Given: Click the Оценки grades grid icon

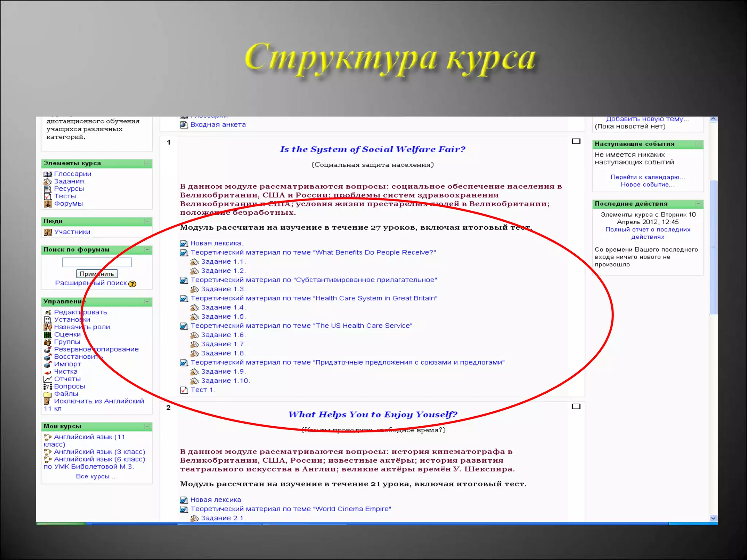Looking at the screenshot, I should 48,335.
